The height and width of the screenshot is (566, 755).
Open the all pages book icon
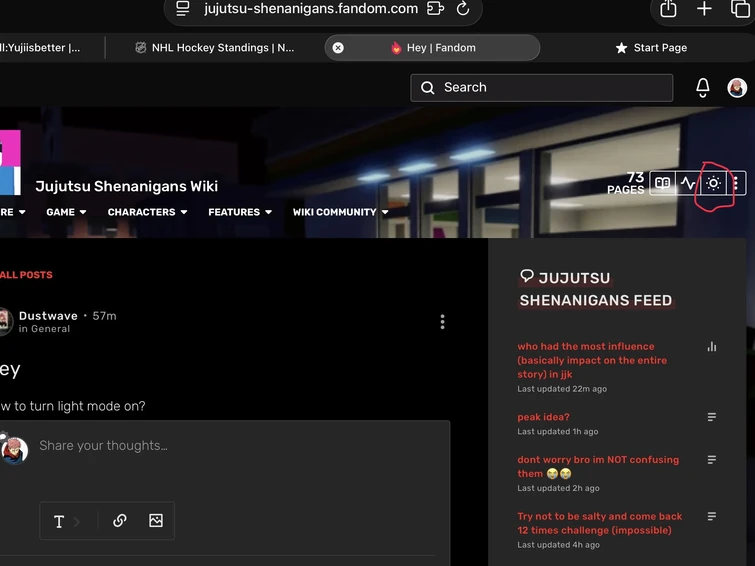663,183
